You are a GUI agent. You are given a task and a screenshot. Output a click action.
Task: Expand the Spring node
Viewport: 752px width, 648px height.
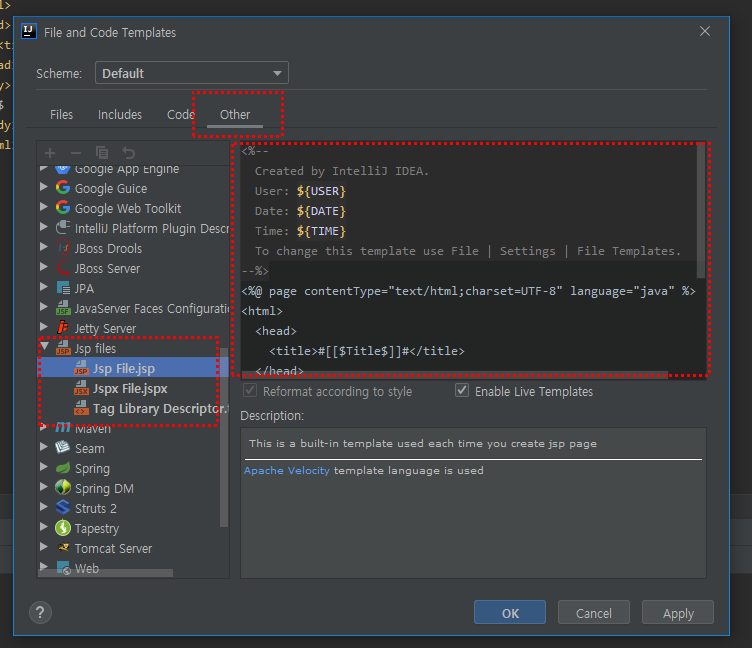[44, 467]
